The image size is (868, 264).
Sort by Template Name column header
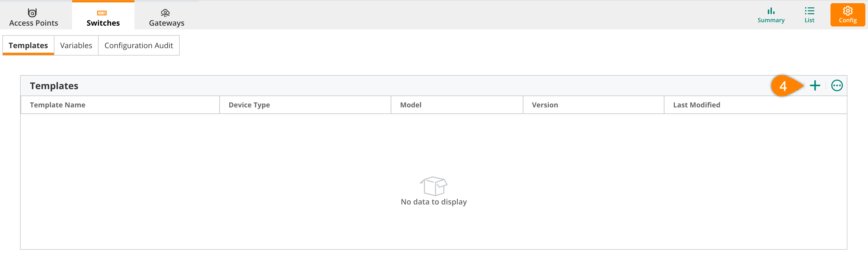[120, 105]
